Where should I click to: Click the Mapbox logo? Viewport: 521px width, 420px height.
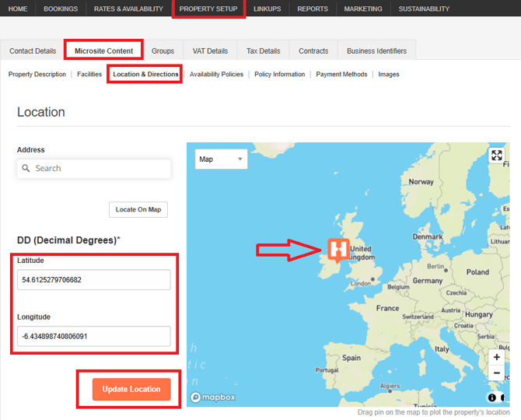point(213,397)
